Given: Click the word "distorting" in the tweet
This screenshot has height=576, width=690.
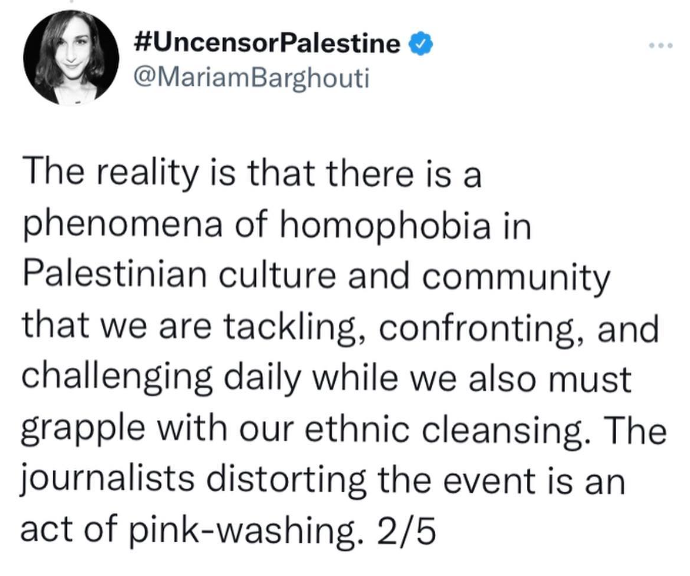Looking at the screenshot, I should tap(286, 481).
